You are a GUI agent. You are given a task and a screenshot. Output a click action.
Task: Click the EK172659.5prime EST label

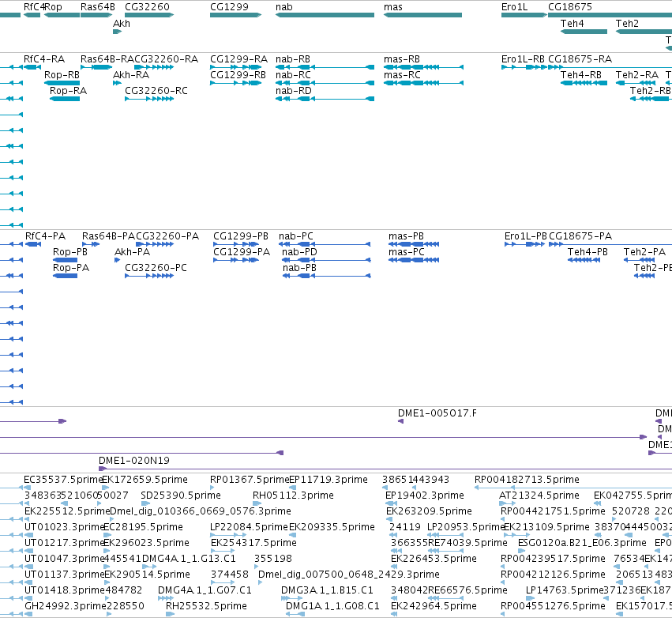145,480
